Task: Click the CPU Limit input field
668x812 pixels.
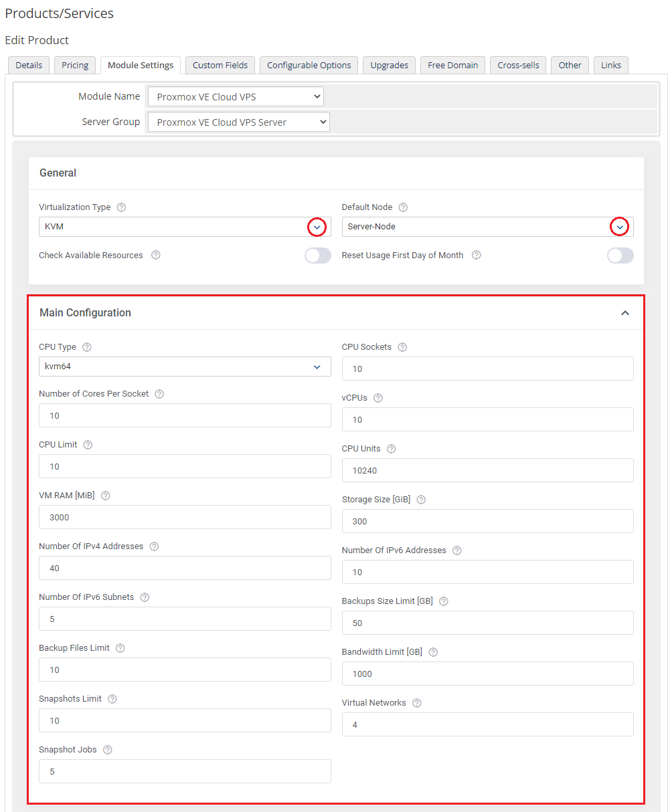Action: pyautogui.click(x=185, y=466)
